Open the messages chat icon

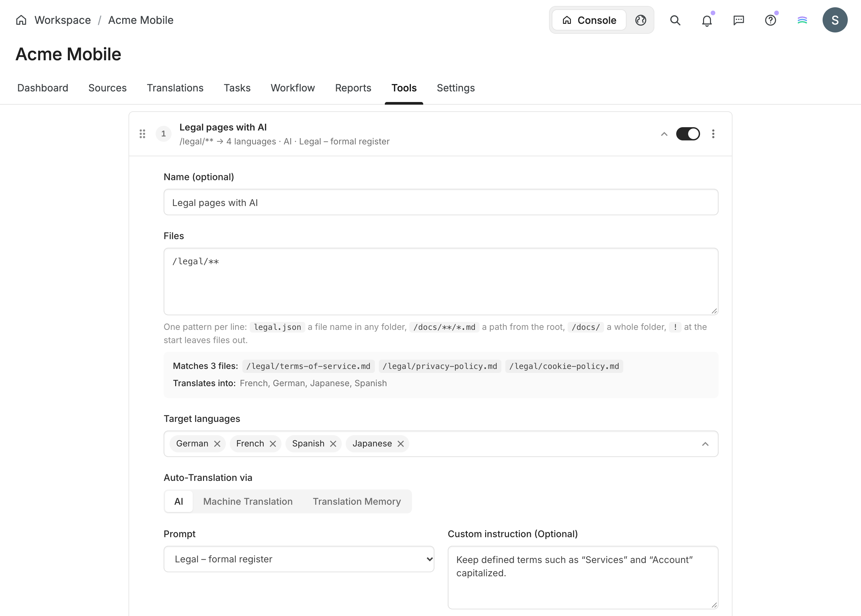click(x=738, y=20)
